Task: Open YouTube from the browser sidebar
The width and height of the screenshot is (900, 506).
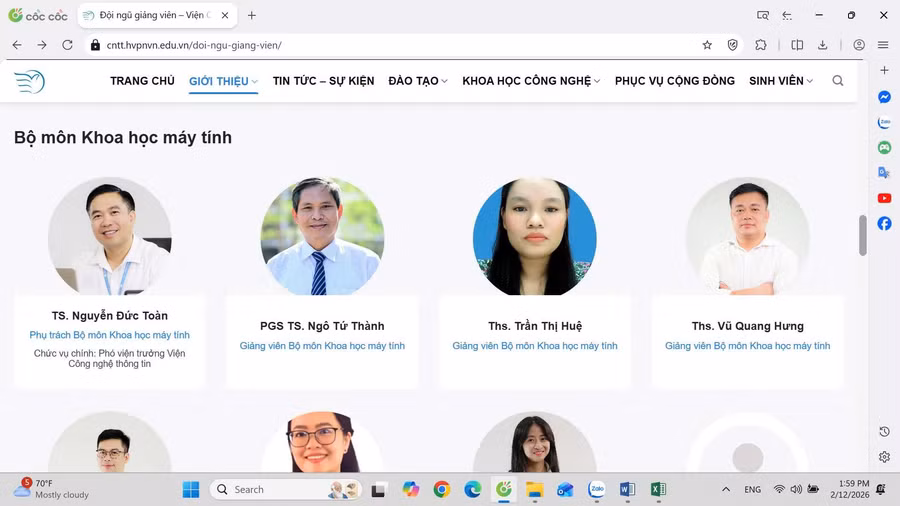Action: click(x=884, y=198)
